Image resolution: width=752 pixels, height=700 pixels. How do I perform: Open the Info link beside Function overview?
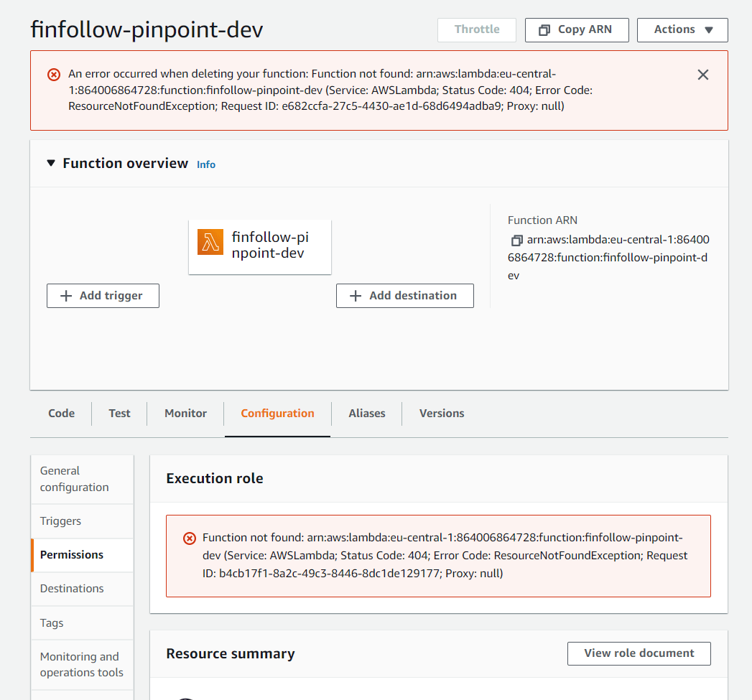coord(205,164)
